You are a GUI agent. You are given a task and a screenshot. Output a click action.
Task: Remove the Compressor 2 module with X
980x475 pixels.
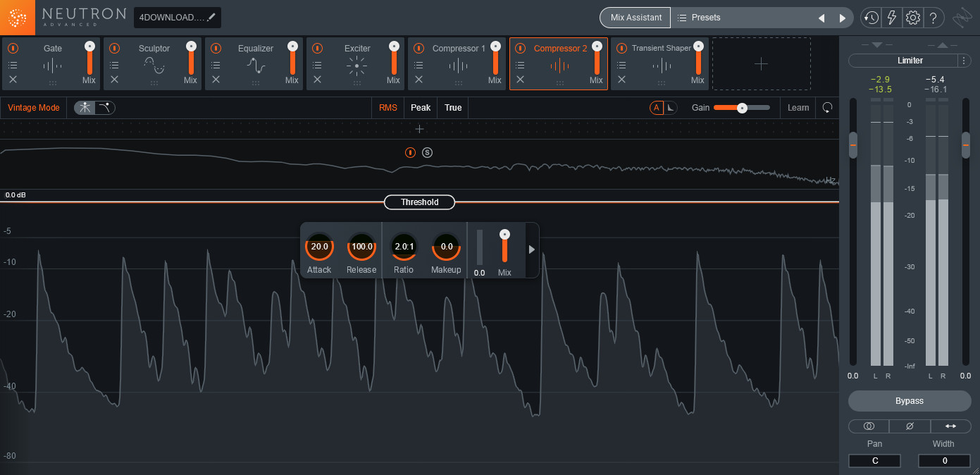(520, 80)
